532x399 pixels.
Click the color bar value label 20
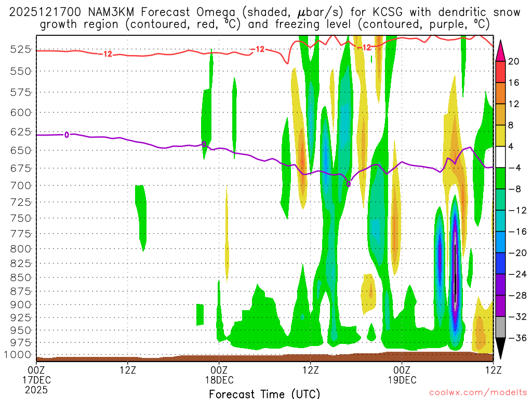click(514, 61)
